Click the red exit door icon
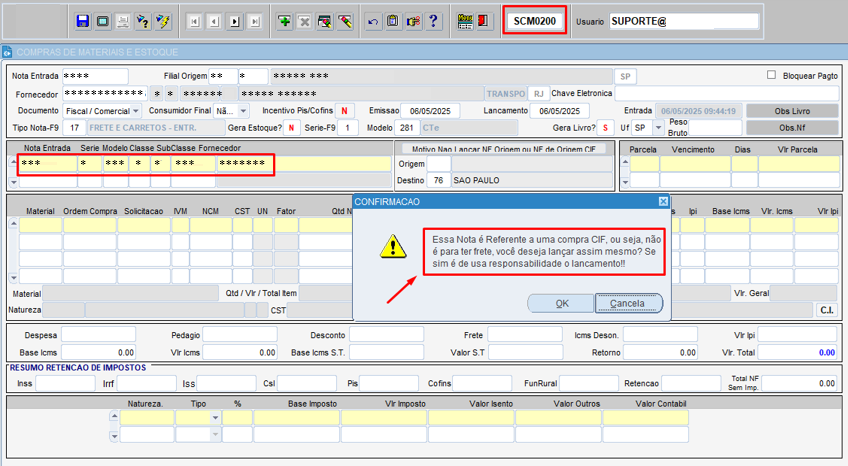Image resolution: width=848 pixels, height=466 pixels. pos(483,21)
